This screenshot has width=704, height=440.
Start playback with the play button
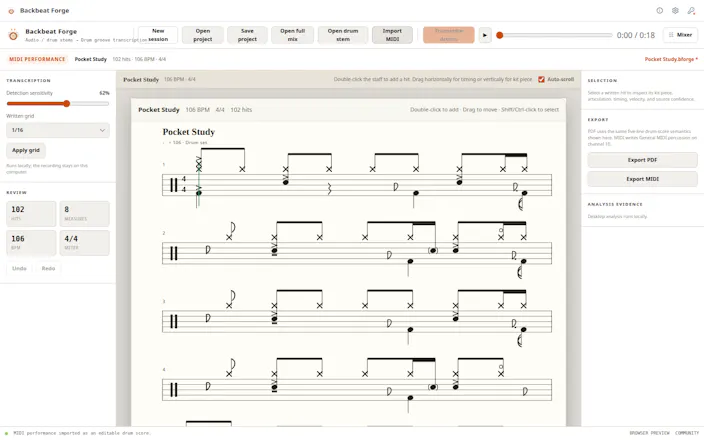485,35
